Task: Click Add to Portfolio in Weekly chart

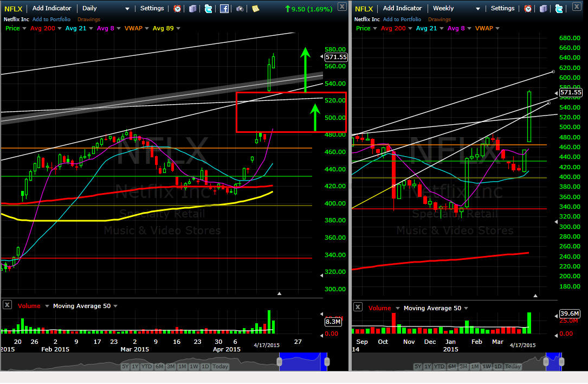Action: (x=402, y=19)
